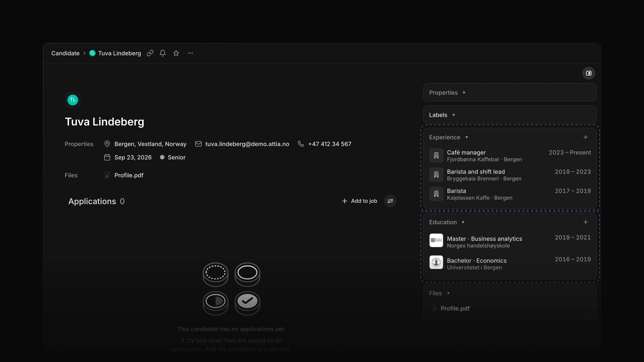
Task: Click the Tuva Lindeberg name heading
Action: pos(104,122)
